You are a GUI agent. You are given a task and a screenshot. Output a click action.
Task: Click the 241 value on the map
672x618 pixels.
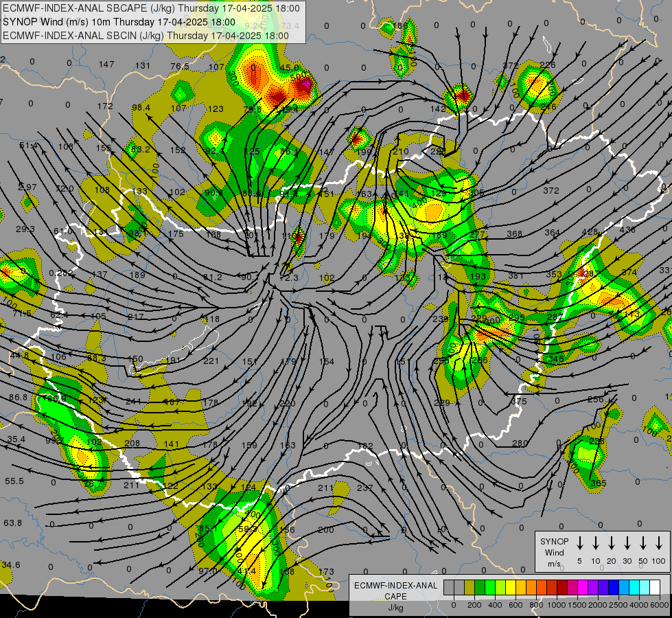click(x=134, y=402)
